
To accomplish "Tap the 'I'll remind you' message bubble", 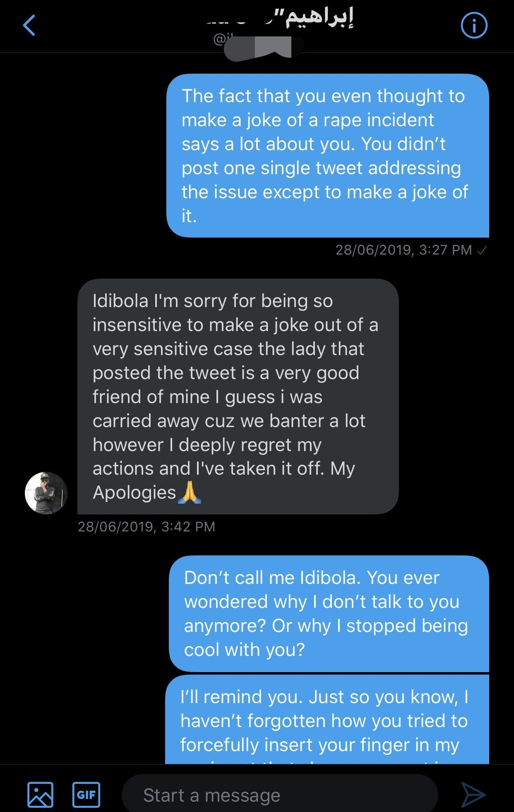I will [327, 720].
